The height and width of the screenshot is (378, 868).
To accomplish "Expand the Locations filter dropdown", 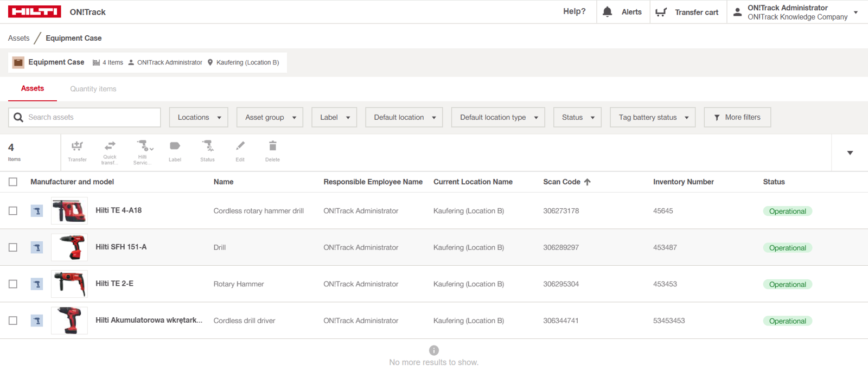I will point(199,117).
